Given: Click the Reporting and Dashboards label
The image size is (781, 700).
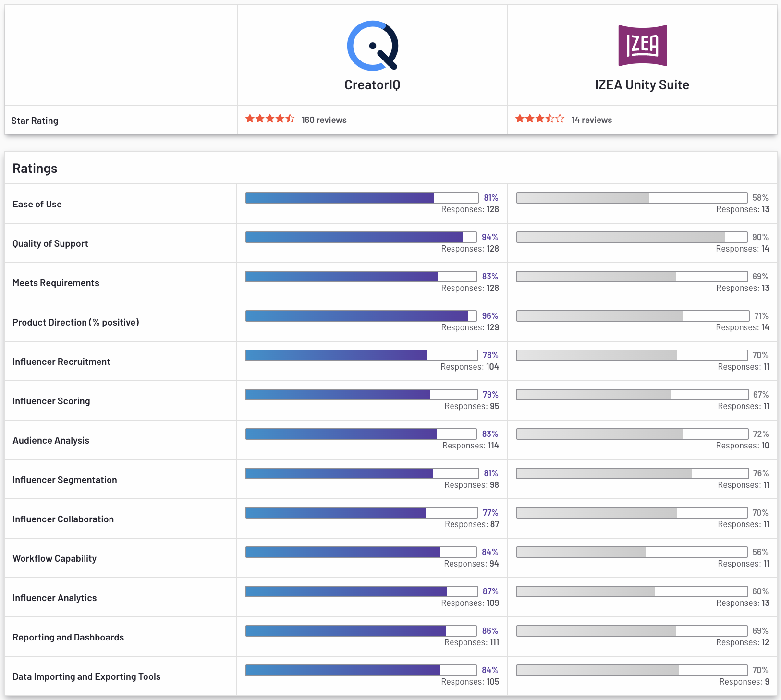Looking at the screenshot, I should (68, 638).
